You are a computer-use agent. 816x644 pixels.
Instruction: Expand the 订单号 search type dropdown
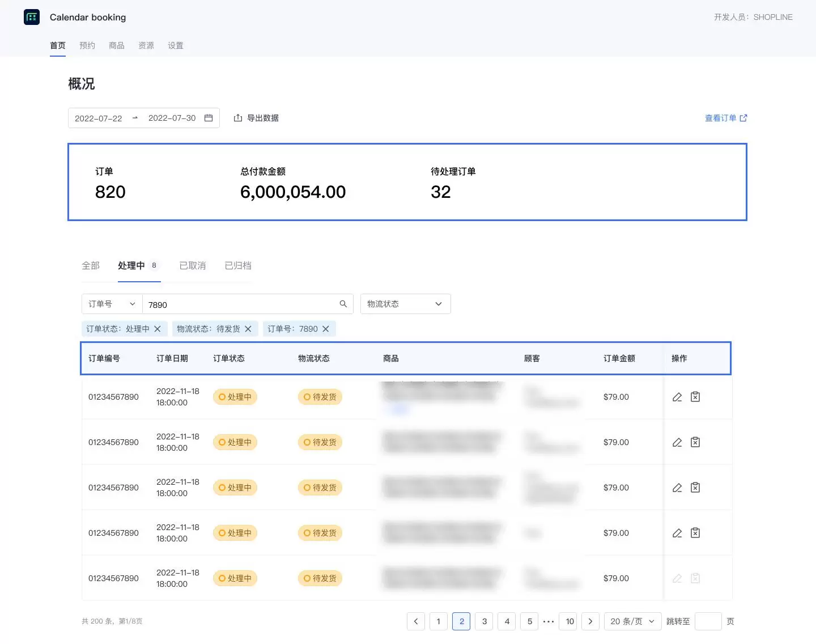coord(112,304)
